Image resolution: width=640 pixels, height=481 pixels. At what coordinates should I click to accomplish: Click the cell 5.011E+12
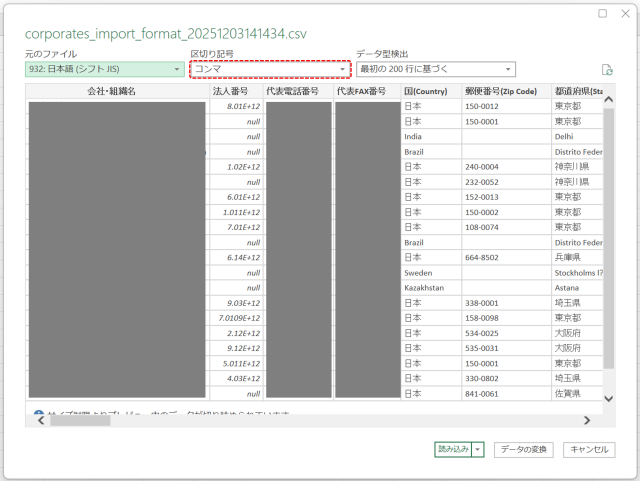(x=236, y=363)
